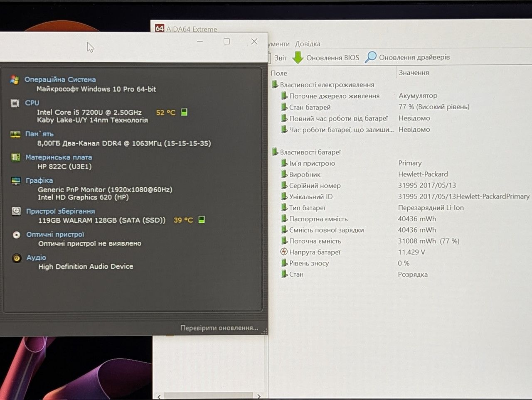Maximize the Speccy window

tap(227, 42)
